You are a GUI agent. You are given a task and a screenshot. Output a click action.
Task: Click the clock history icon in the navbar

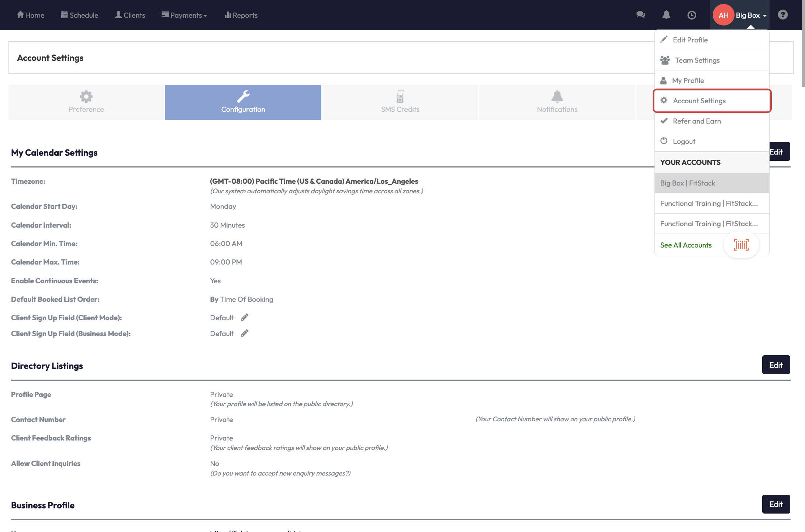[x=692, y=15]
